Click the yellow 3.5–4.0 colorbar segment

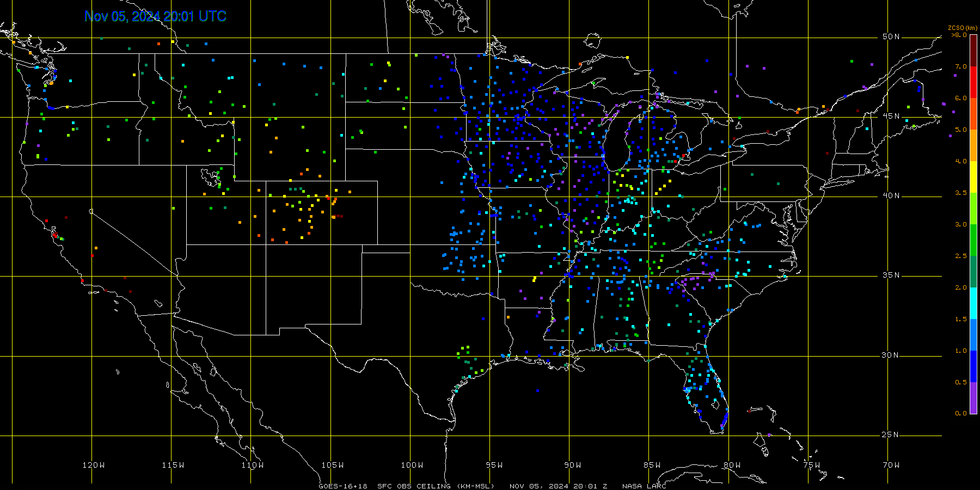click(973, 177)
